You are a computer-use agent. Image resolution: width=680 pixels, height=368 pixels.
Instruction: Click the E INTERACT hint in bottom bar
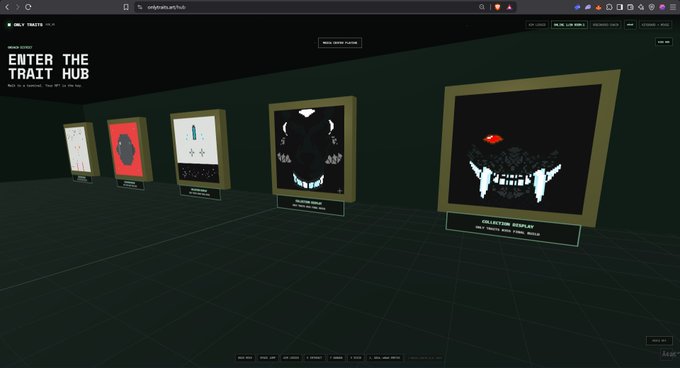314,358
